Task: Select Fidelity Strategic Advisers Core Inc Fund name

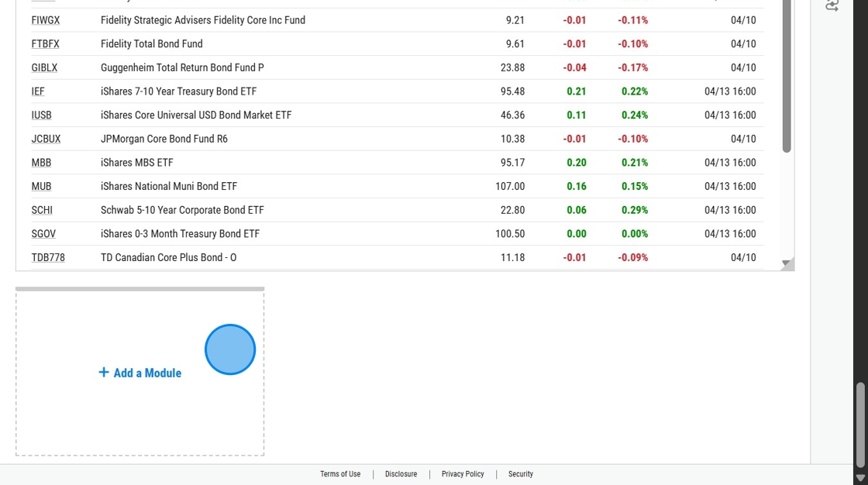Action: 202,20
